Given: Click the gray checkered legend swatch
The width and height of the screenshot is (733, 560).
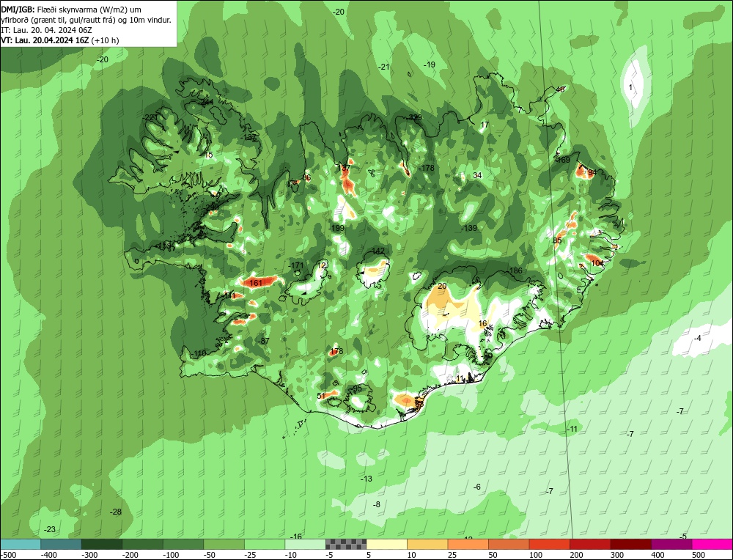Looking at the screenshot, I should (x=346, y=544).
